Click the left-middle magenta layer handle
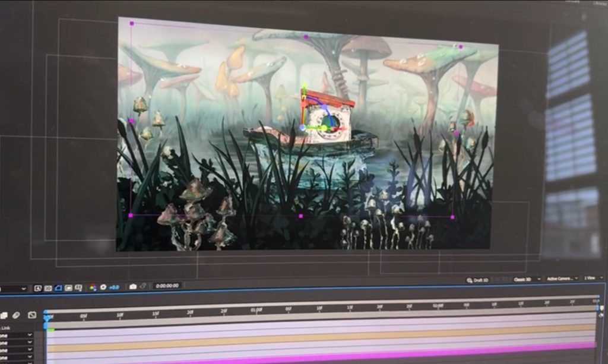The image size is (608, 364). 131,121
